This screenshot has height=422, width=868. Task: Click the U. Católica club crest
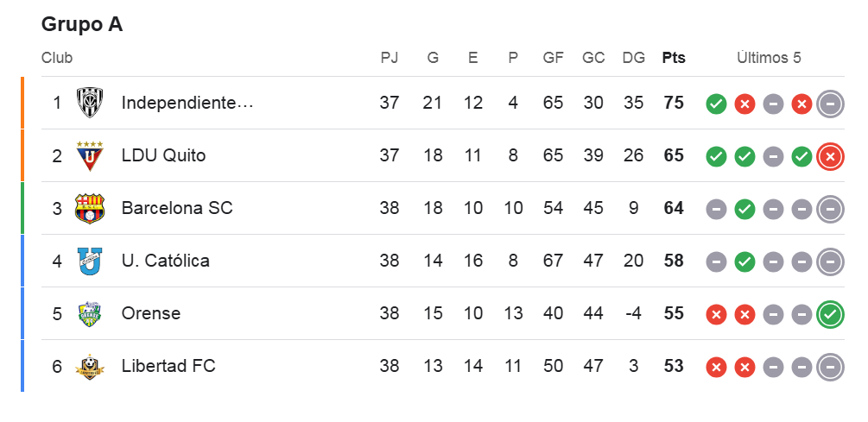[90, 261]
